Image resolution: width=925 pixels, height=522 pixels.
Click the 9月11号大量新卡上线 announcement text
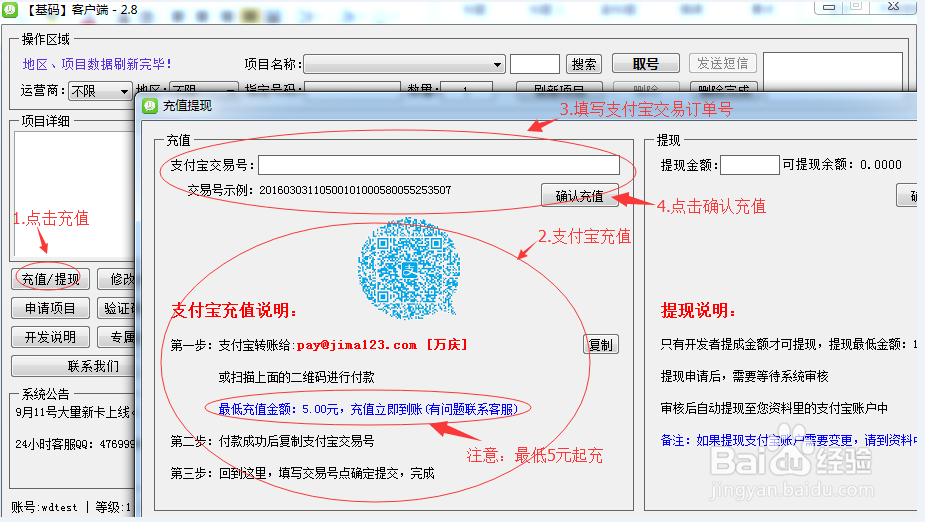pos(75,412)
